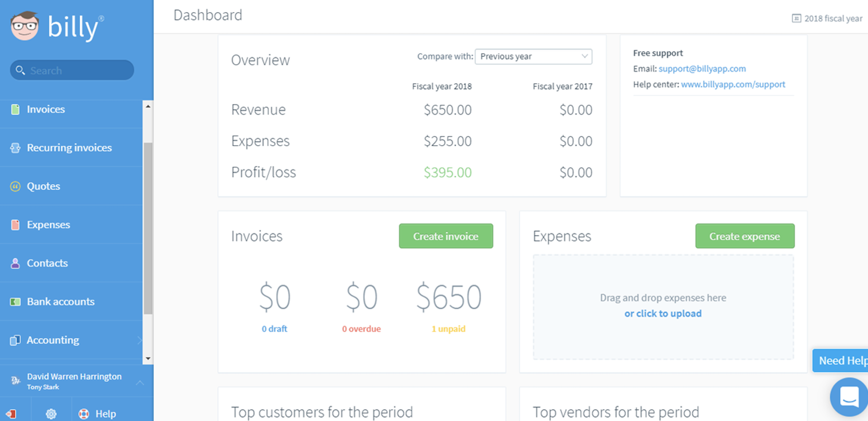Click the Bank accounts icon

[x=15, y=302]
